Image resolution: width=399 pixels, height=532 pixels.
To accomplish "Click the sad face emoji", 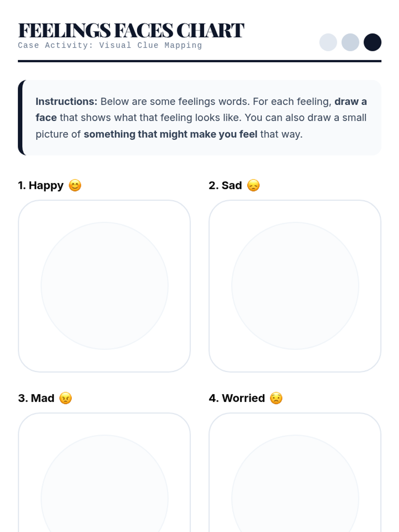I will 253,186.
